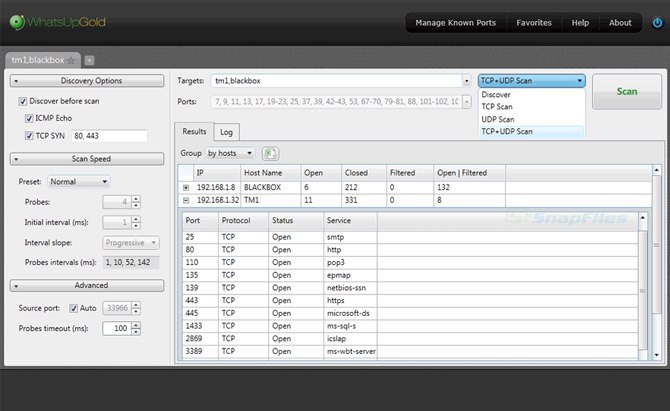Select the port 80 http row
The width and height of the screenshot is (670, 411).
click(410, 250)
